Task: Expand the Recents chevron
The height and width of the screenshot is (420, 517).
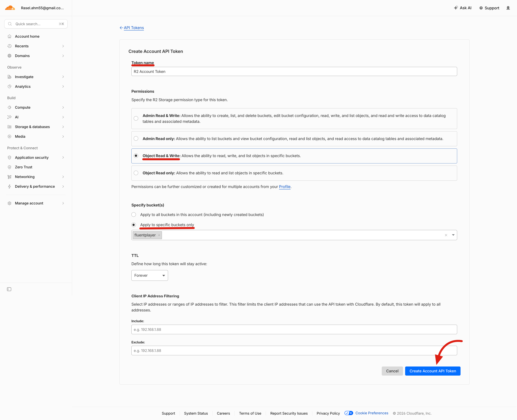Action: pos(63,46)
